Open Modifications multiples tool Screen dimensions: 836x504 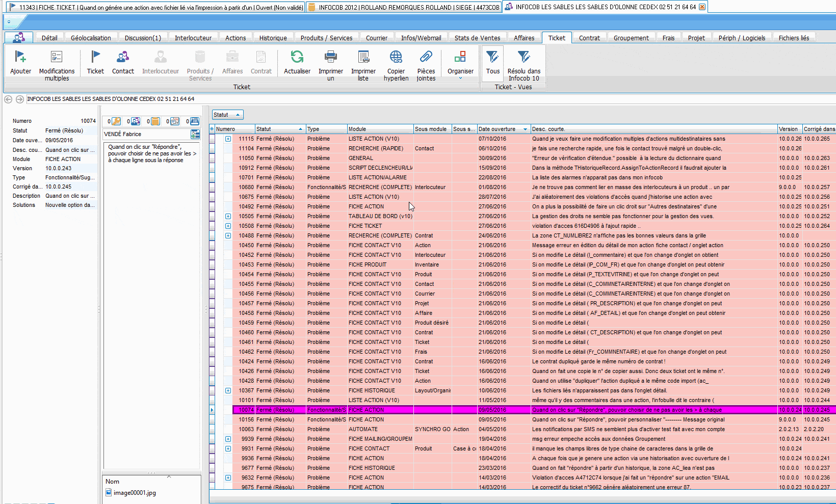point(57,57)
